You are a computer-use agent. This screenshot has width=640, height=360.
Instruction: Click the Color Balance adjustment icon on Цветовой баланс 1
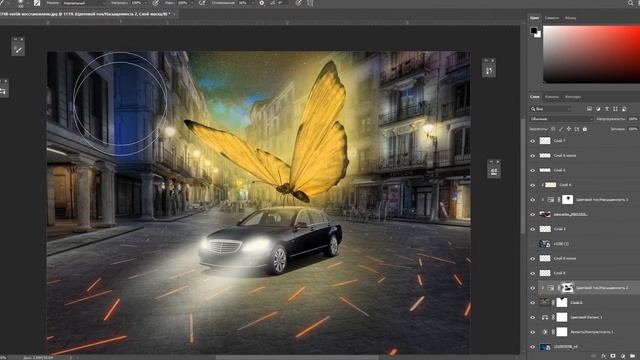[x=544, y=317]
